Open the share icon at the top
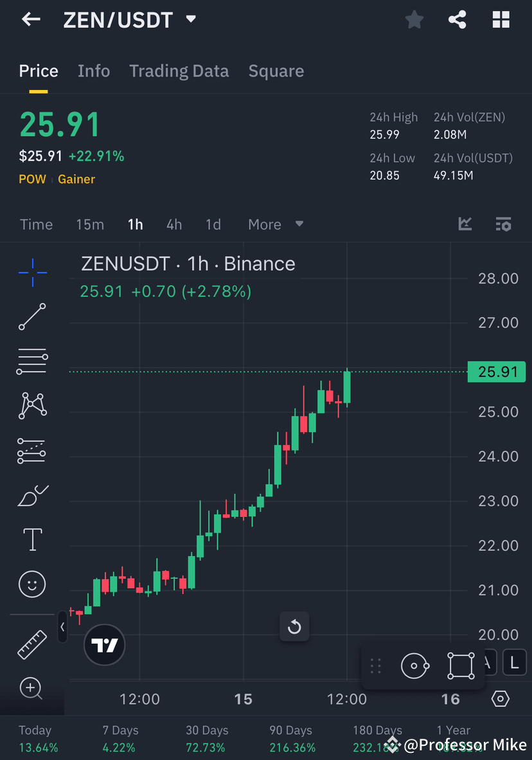This screenshot has height=760, width=532. 457,19
